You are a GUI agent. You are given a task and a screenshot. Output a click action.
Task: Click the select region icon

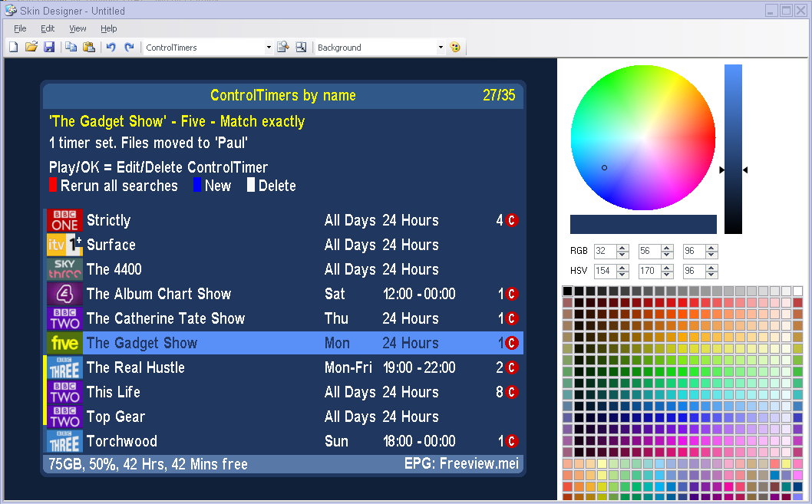(x=301, y=47)
